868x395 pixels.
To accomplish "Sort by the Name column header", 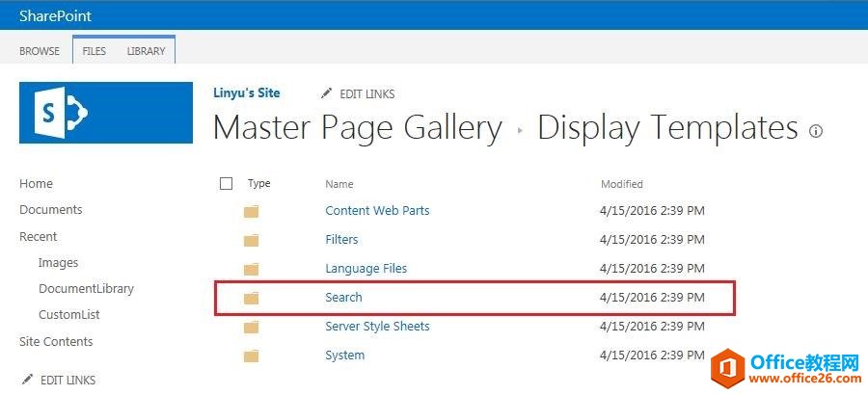I will 339,184.
